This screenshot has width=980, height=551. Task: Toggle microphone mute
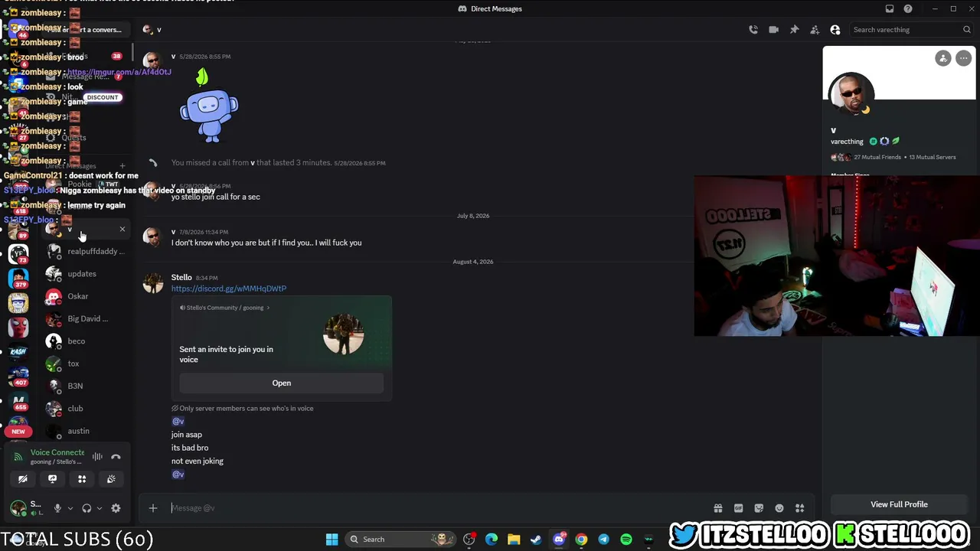[x=57, y=508]
